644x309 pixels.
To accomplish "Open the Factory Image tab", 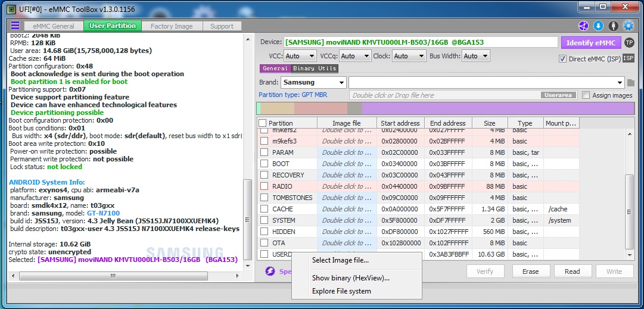I will click(x=172, y=26).
